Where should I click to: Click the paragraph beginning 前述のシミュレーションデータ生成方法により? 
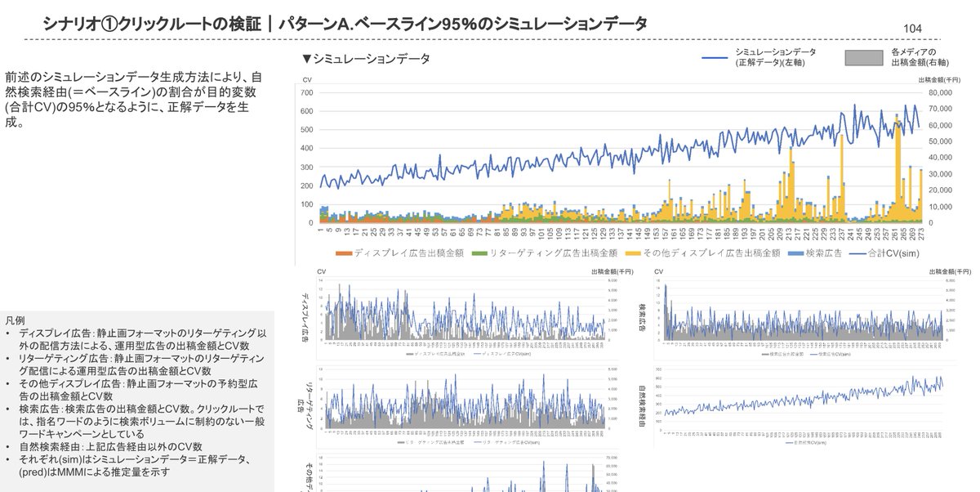coord(134,100)
